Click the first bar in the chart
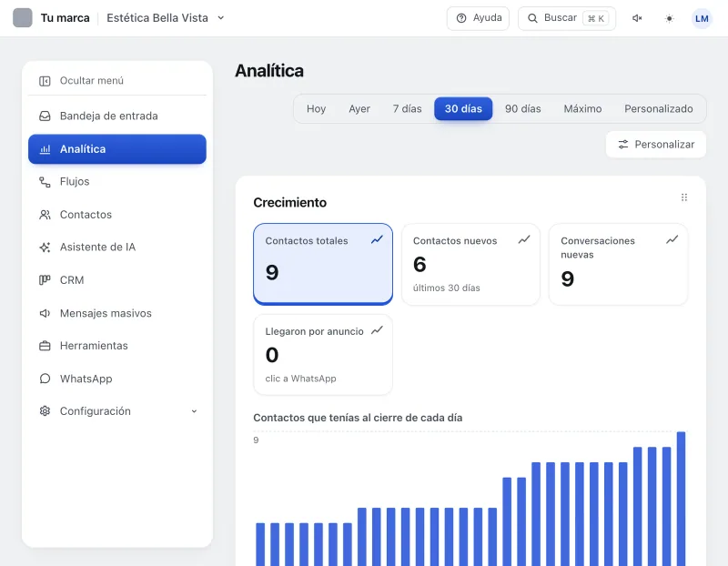The width and height of the screenshot is (728, 566). 260,544
